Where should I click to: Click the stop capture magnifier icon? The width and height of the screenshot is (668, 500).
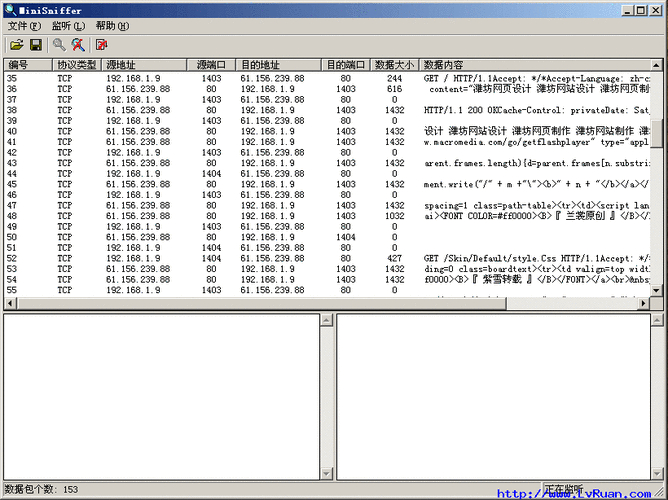pos(77,45)
